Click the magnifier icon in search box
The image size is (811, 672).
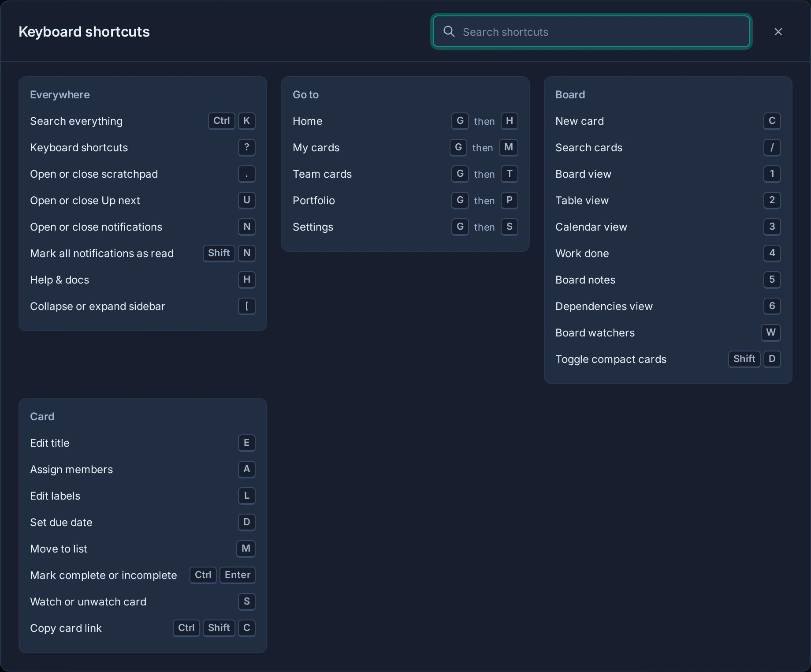pyautogui.click(x=449, y=31)
